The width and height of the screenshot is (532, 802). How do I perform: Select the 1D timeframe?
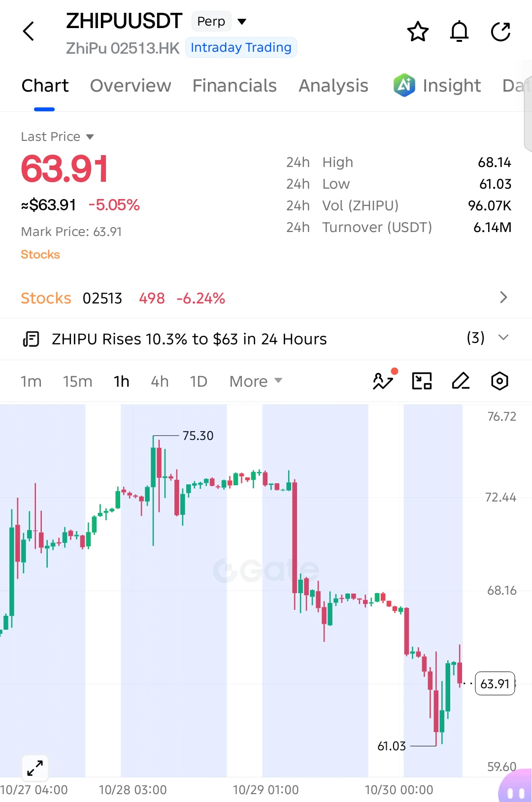(199, 381)
